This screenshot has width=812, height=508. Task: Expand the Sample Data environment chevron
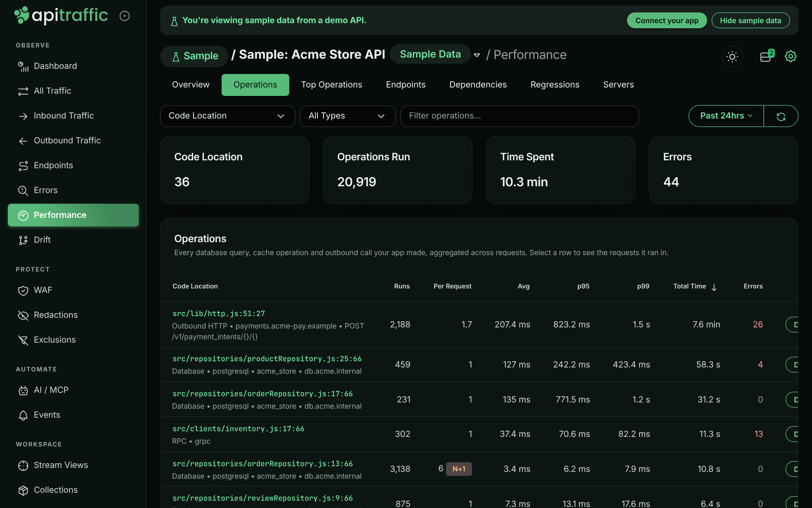click(x=476, y=55)
